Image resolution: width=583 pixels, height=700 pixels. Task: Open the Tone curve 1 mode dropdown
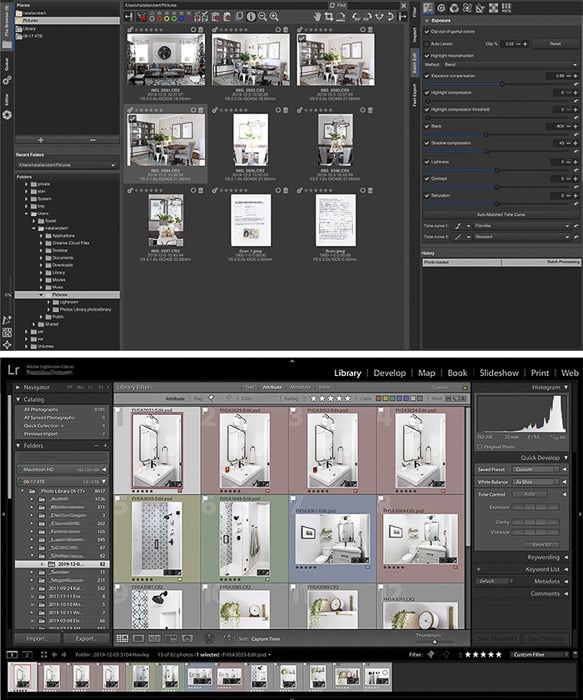click(523, 226)
